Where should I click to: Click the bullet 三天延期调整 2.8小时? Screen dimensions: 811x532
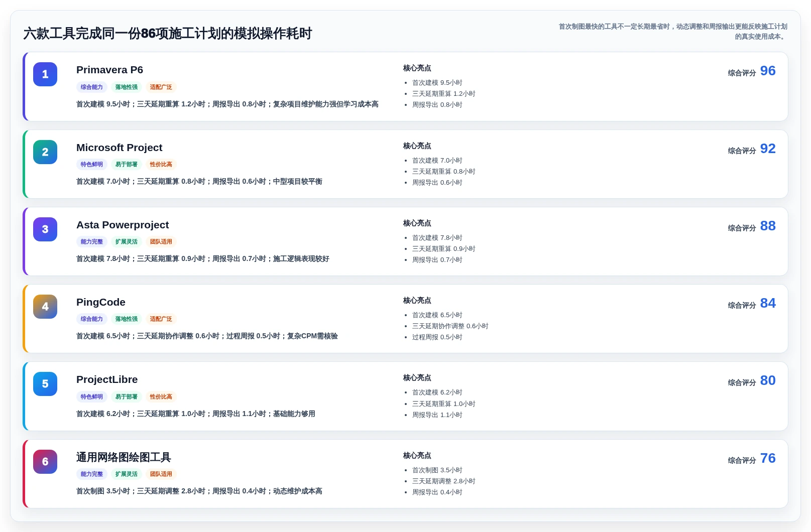[x=444, y=481]
